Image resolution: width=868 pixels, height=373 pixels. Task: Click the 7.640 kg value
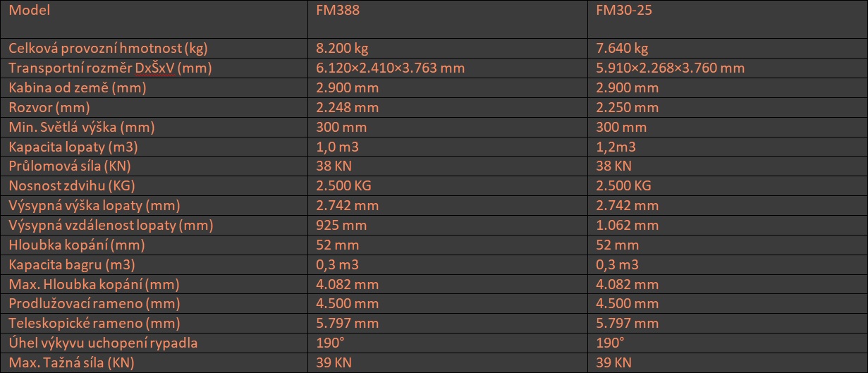pos(622,49)
